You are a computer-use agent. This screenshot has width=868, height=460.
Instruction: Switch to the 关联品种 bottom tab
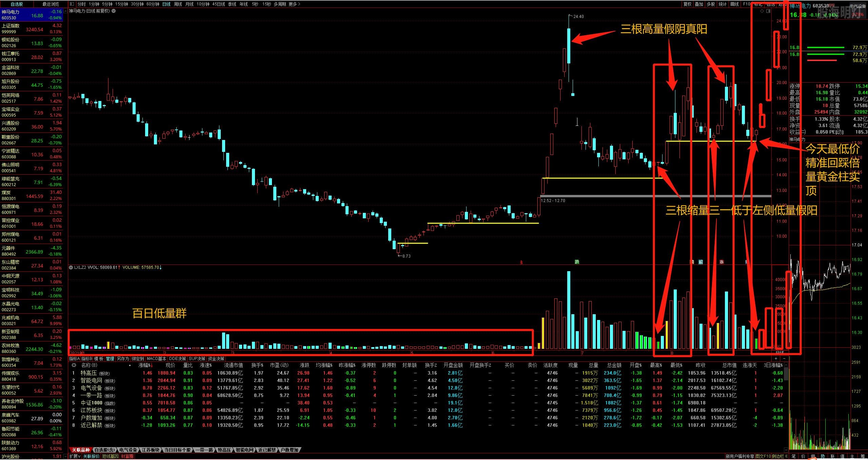pos(81,450)
